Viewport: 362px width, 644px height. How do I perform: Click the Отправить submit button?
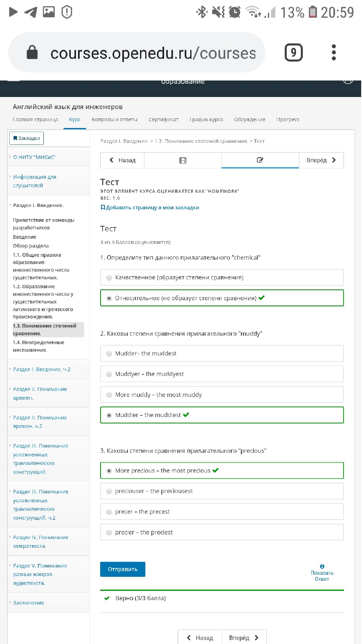[x=123, y=569]
